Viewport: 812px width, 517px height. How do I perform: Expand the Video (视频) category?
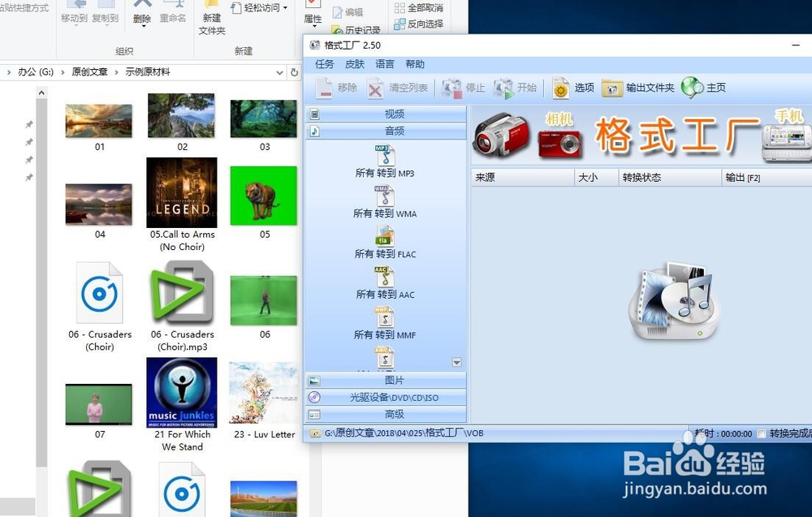click(x=386, y=114)
